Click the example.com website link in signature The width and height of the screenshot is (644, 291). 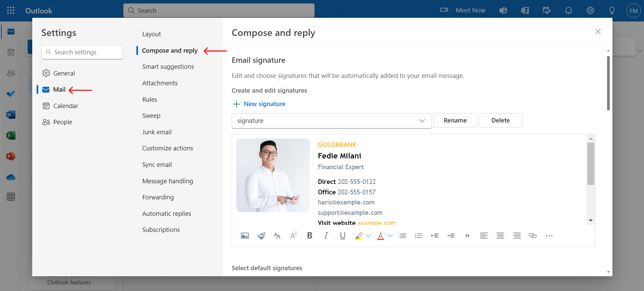(376, 223)
